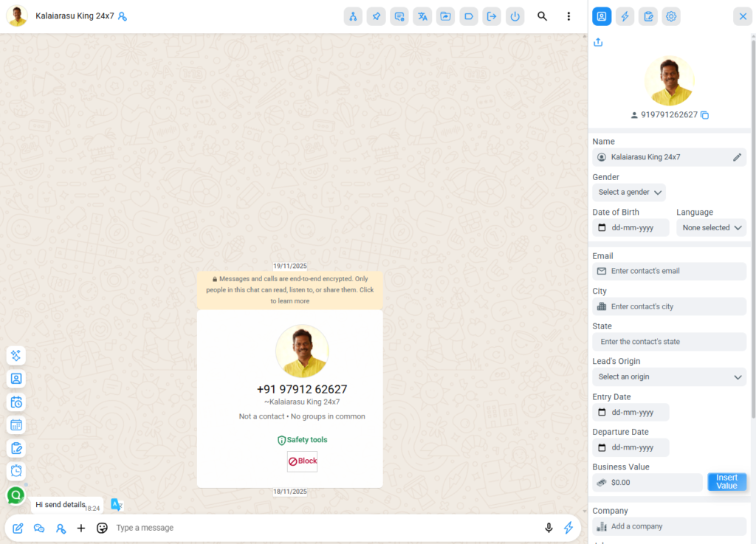Open the emoji picker in message bar
Image resolution: width=756 pixels, height=544 pixels.
click(x=102, y=528)
